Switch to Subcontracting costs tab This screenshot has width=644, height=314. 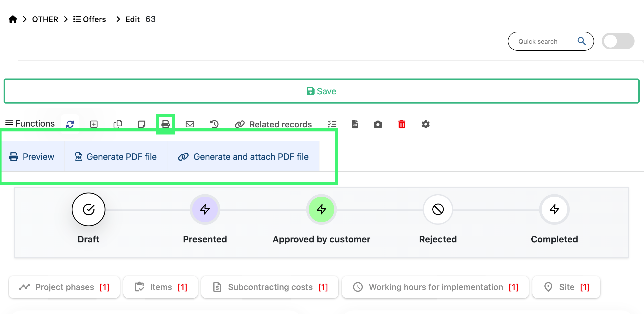coord(270,287)
